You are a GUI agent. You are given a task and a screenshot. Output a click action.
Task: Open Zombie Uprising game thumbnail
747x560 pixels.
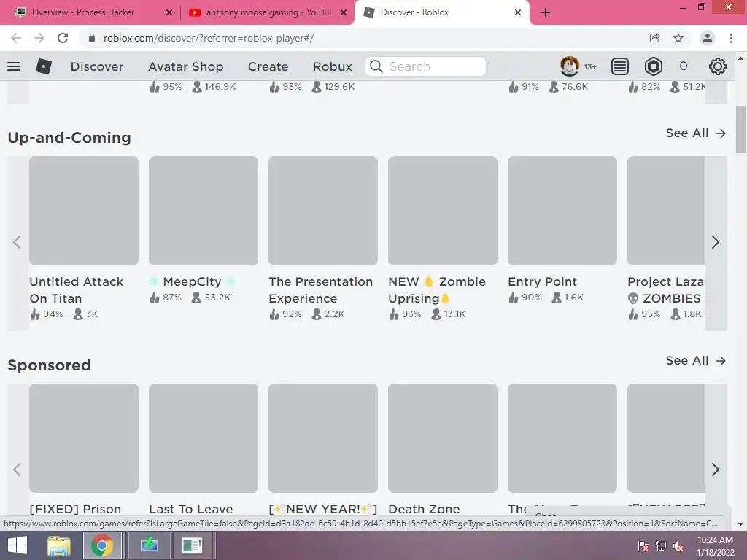coord(443,211)
